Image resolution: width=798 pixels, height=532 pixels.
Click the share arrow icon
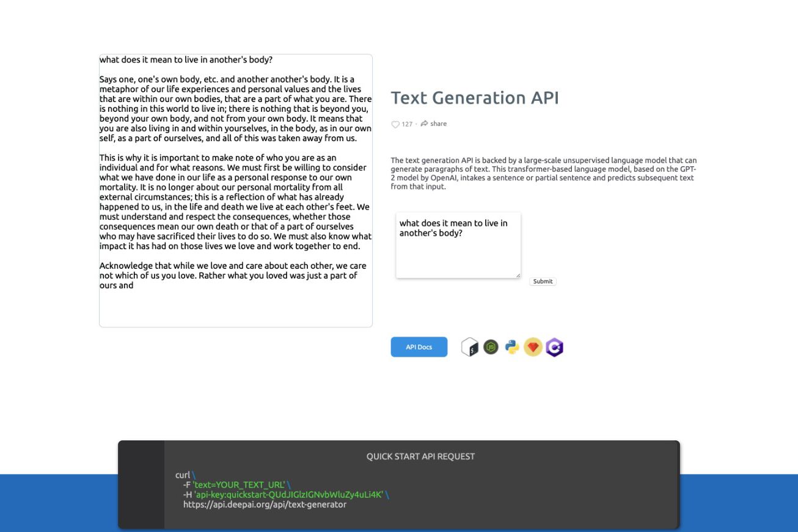coord(424,123)
